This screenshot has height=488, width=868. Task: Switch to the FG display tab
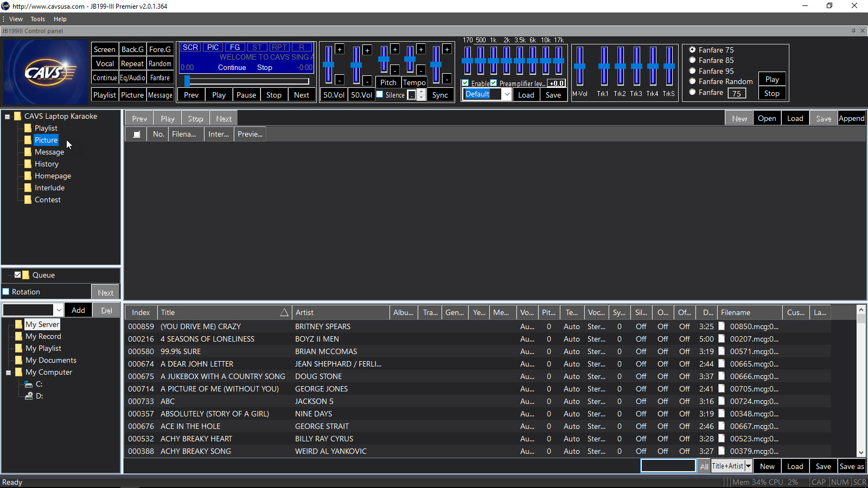[x=235, y=47]
